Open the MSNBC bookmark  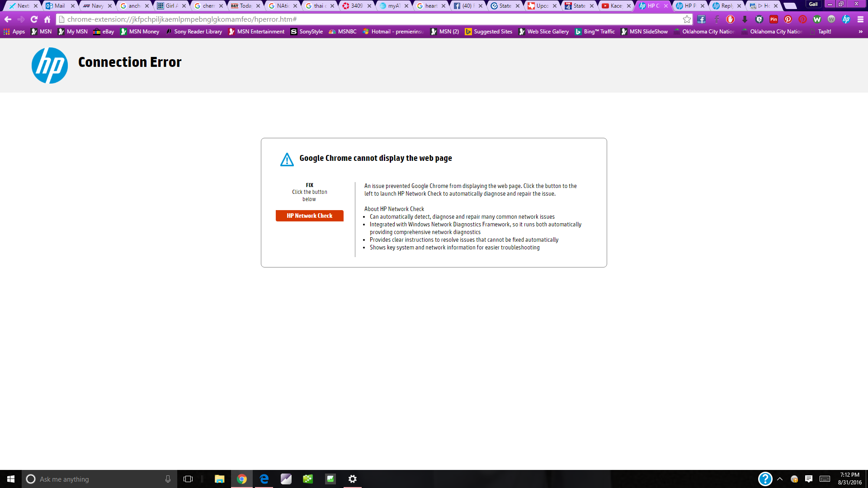tap(343, 32)
